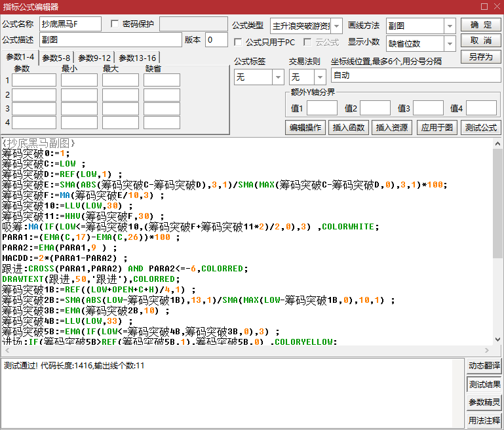Toggle the 云公式 checkbox
Image resolution: width=504 pixels, height=430 pixels.
pos(309,42)
